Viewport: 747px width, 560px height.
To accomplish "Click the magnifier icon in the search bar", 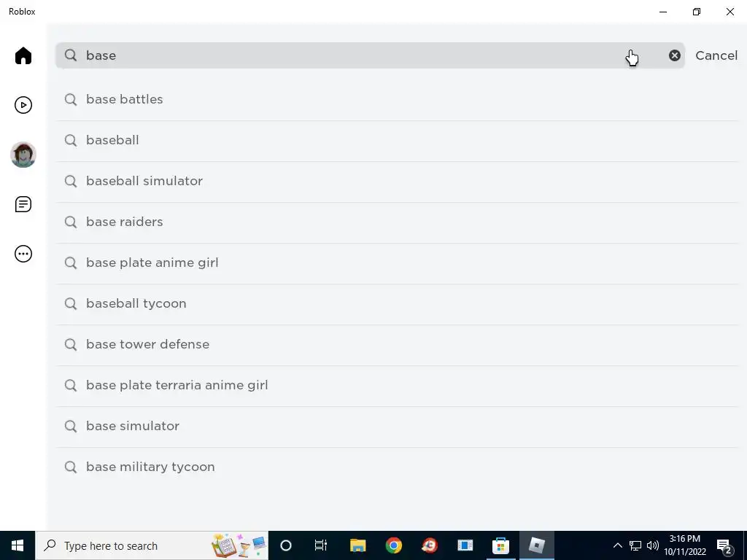I will [71, 55].
